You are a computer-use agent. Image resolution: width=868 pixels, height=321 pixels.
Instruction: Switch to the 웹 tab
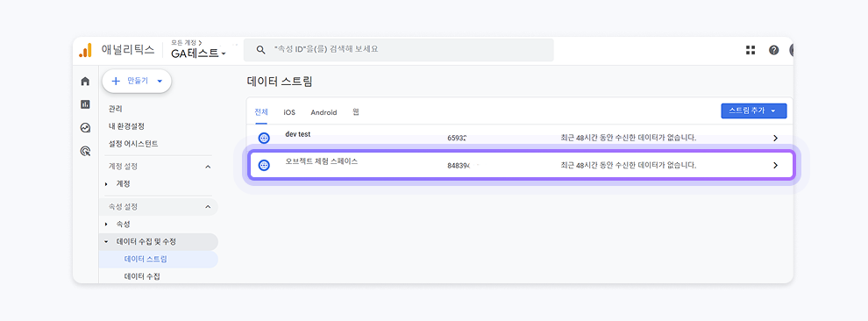tap(356, 111)
